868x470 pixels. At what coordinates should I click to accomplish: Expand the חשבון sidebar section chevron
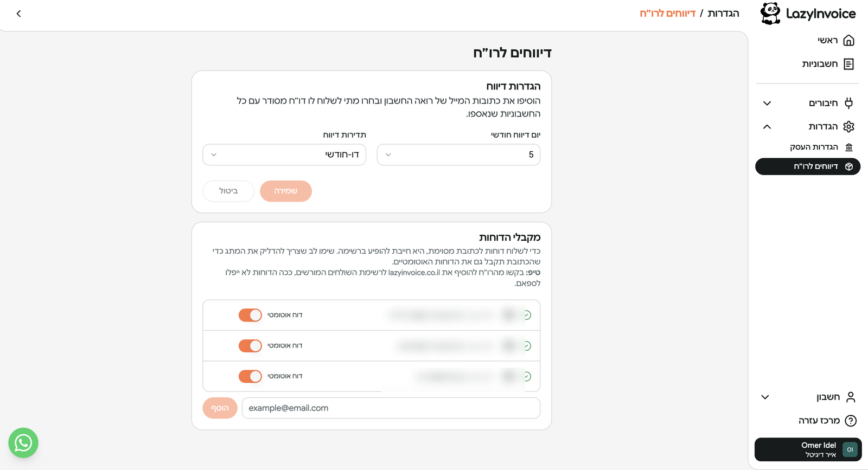pos(765,397)
